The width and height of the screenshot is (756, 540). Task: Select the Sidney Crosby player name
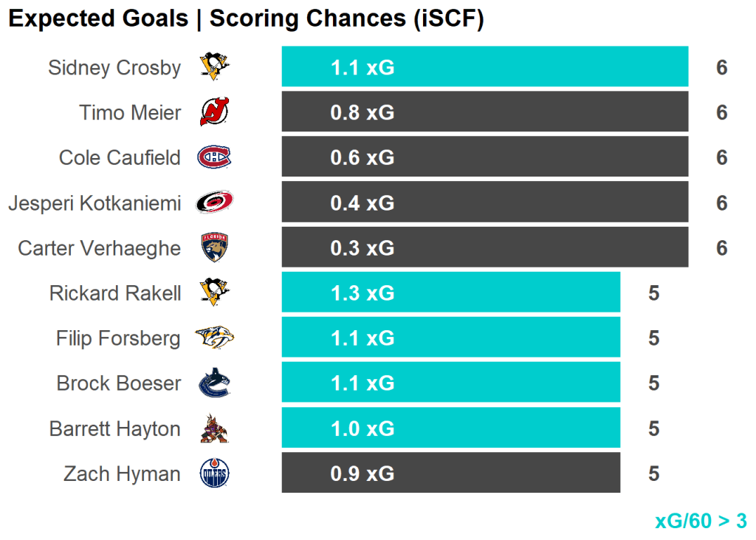coord(114,68)
